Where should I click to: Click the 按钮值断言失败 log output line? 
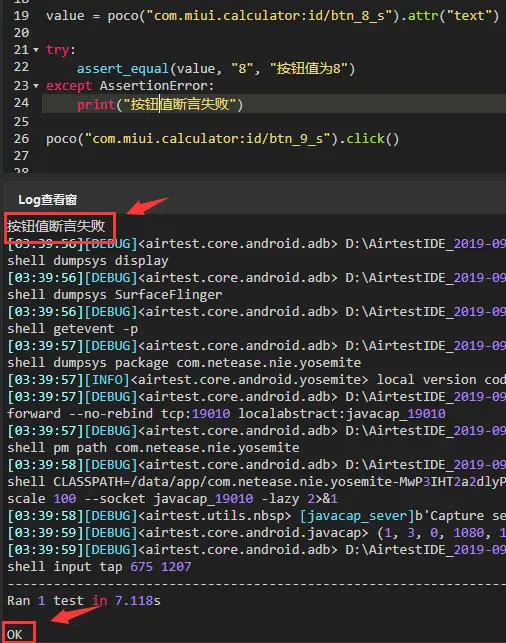coord(56,226)
